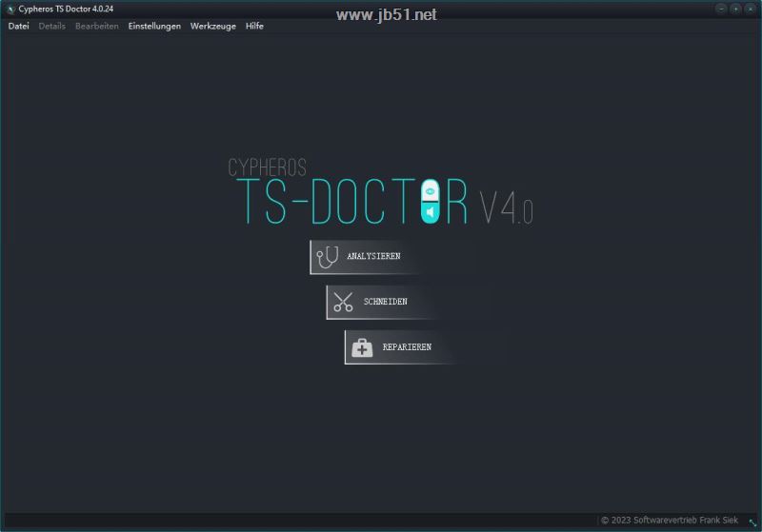This screenshot has width=762, height=532.
Task: Click the stethoscope analyze icon
Action: [327, 257]
